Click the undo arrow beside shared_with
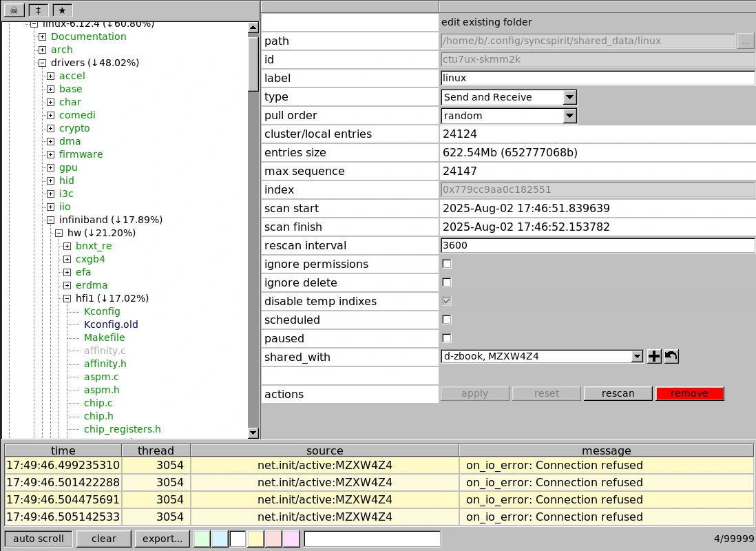This screenshot has width=756, height=551. coord(671,356)
